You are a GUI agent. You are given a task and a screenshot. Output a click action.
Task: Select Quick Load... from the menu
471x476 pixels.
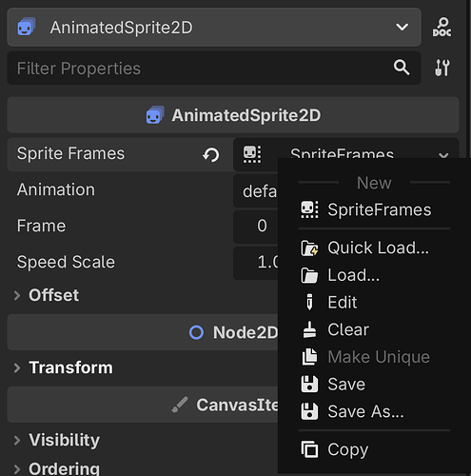(364, 248)
